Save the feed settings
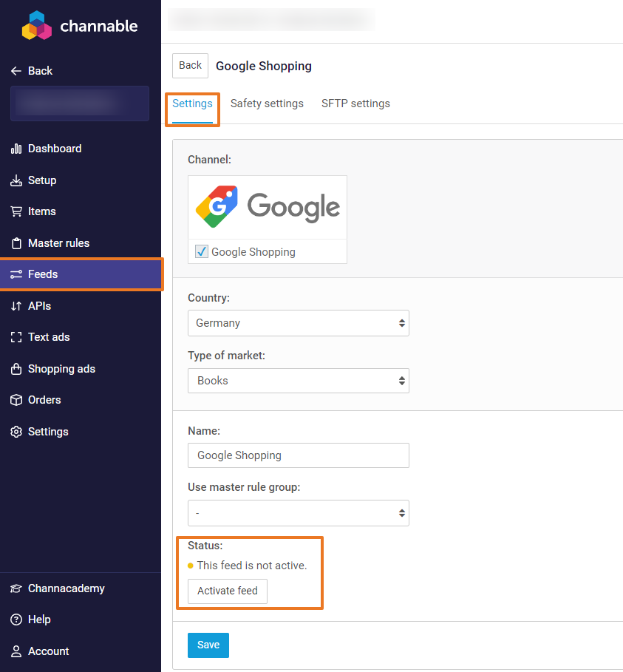This screenshot has width=623, height=672. click(x=208, y=645)
